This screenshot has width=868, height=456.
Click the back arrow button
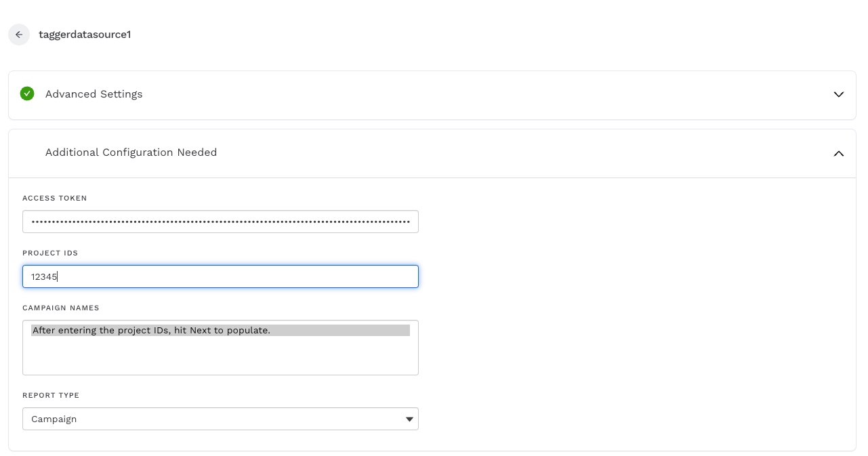tap(19, 35)
